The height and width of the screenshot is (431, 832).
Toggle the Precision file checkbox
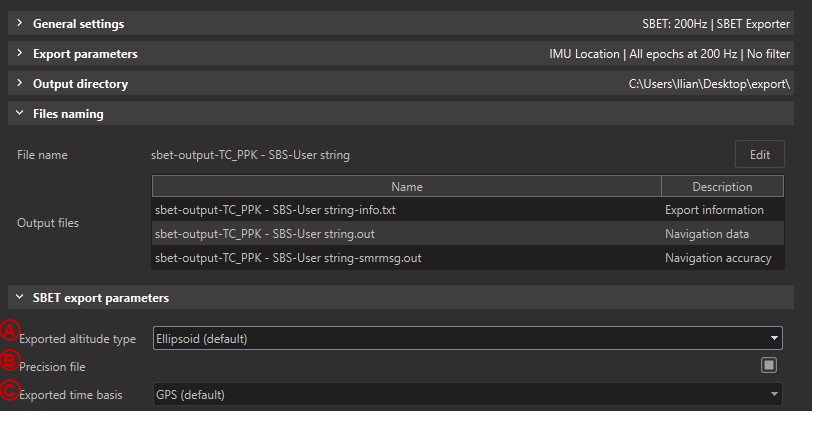click(769, 366)
